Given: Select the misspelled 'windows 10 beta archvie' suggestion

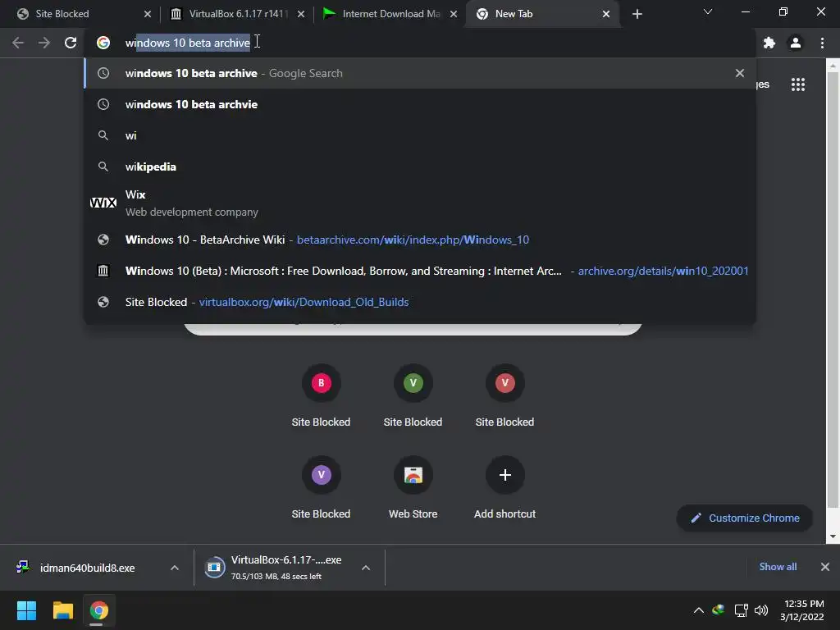Looking at the screenshot, I should pyautogui.click(x=419, y=104).
